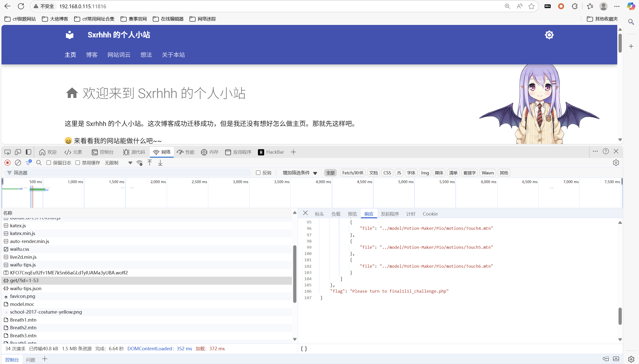Click the Sxrhhh 的个人小站 site title
The height and width of the screenshot is (364, 639).
[119, 35]
